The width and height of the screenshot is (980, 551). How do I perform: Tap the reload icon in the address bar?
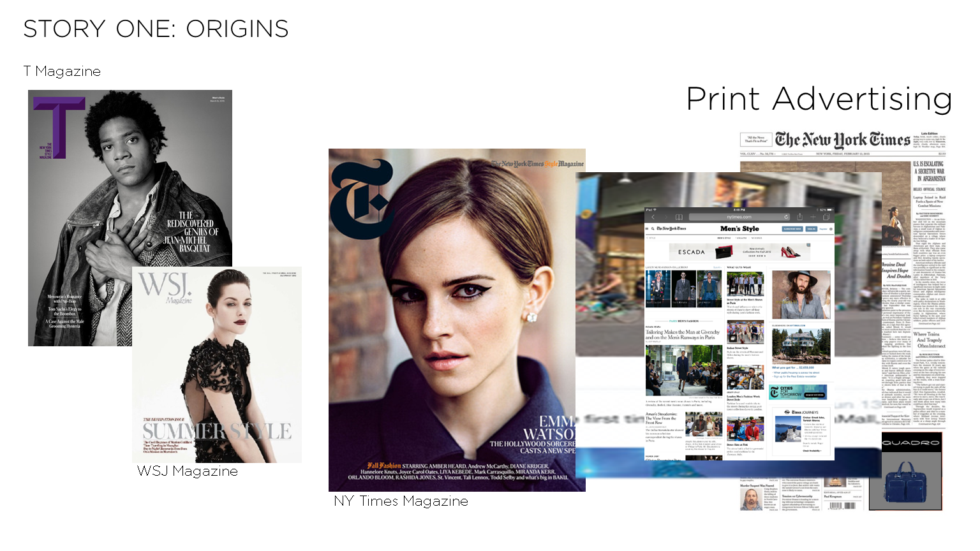[786, 217]
